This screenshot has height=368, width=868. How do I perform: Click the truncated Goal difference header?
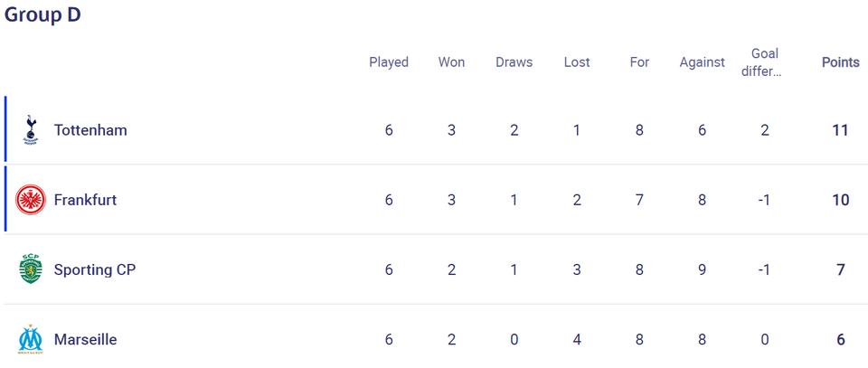click(x=765, y=62)
